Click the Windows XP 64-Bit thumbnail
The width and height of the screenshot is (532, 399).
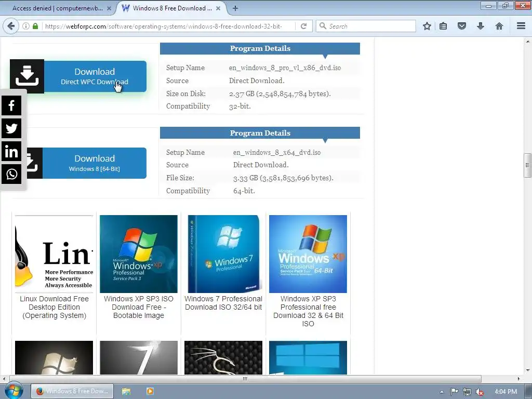pyautogui.click(x=308, y=254)
